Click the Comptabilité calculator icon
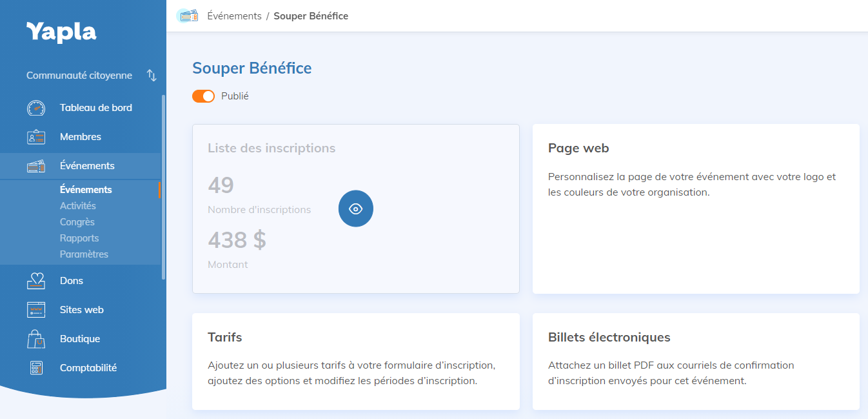This screenshot has height=419, width=868. pos(36,368)
